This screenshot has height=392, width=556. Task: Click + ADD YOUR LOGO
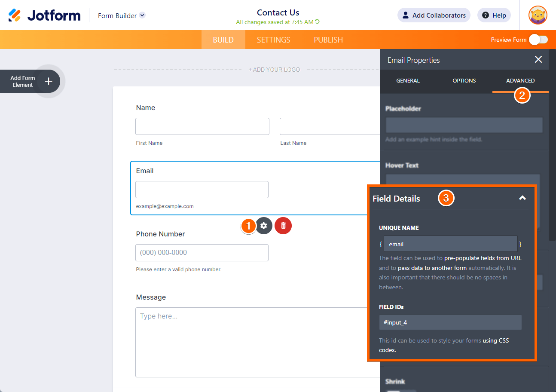(x=274, y=70)
